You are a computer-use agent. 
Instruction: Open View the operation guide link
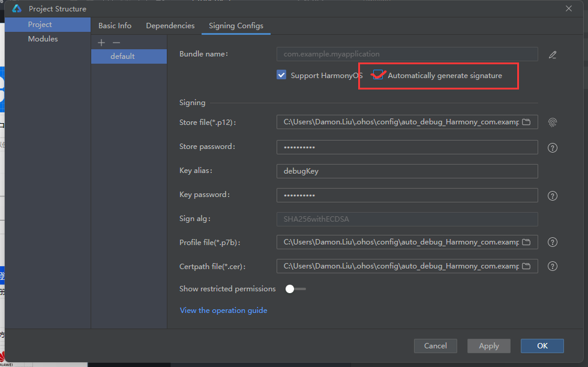pyautogui.click(x=223, y=311)
